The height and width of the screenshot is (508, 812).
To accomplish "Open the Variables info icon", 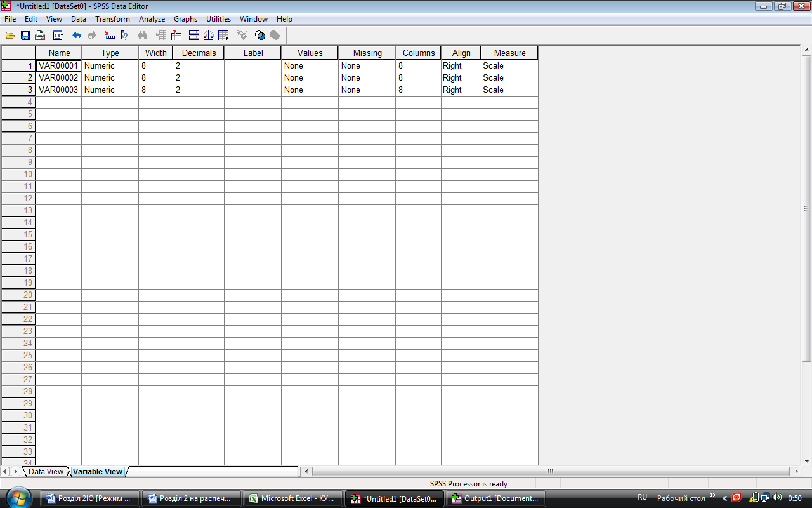I will [124, 36].
